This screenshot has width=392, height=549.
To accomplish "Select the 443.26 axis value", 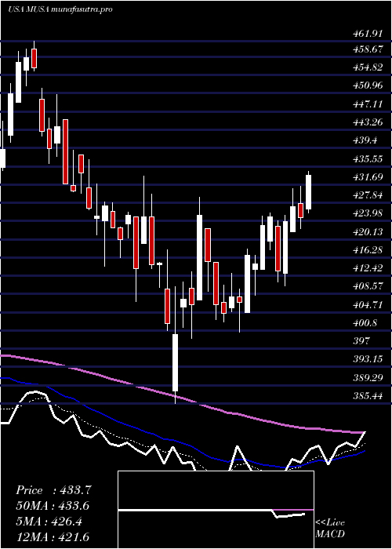I will [368, 122].
